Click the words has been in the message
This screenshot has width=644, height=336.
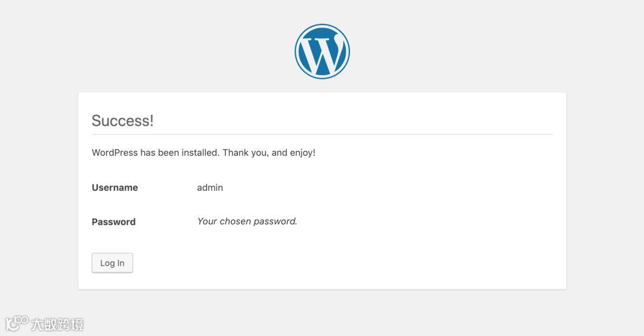(x=159, y=153)
